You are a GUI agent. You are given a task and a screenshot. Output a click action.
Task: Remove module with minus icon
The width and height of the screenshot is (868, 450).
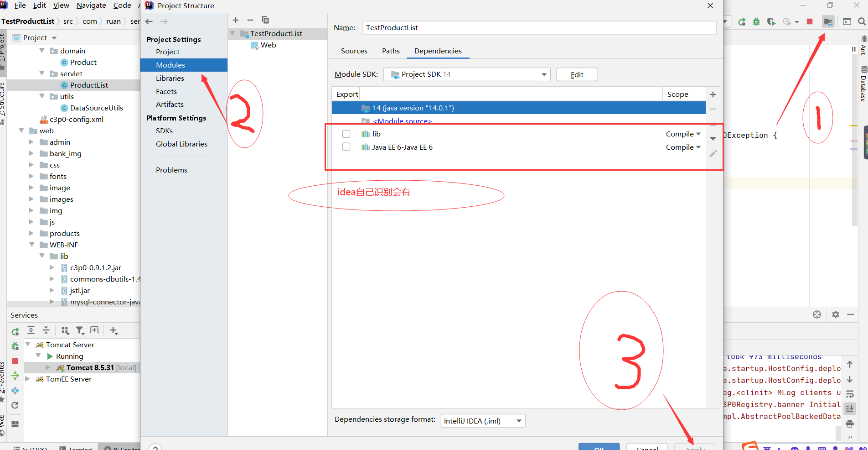click(x=250, y=20)
